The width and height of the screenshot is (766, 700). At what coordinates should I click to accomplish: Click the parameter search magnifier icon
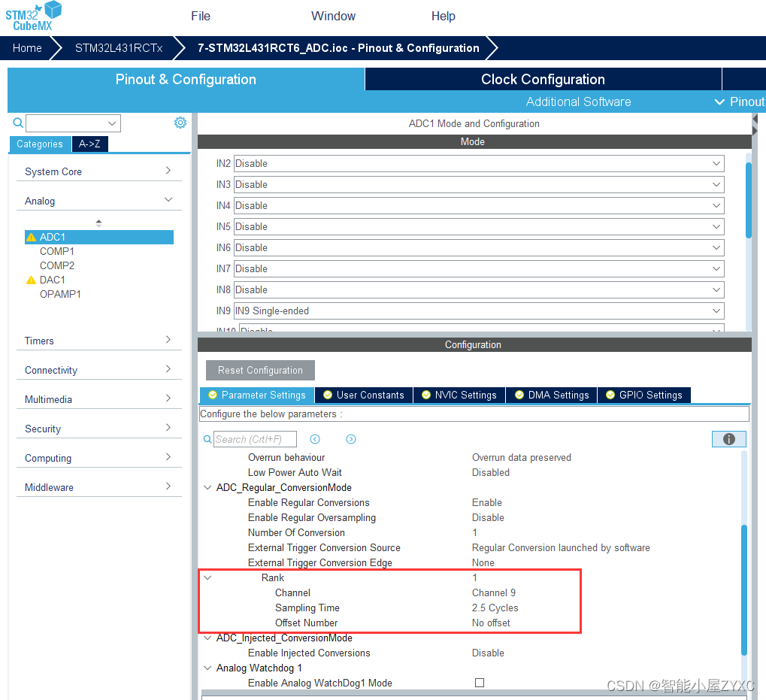pos(207,439)
